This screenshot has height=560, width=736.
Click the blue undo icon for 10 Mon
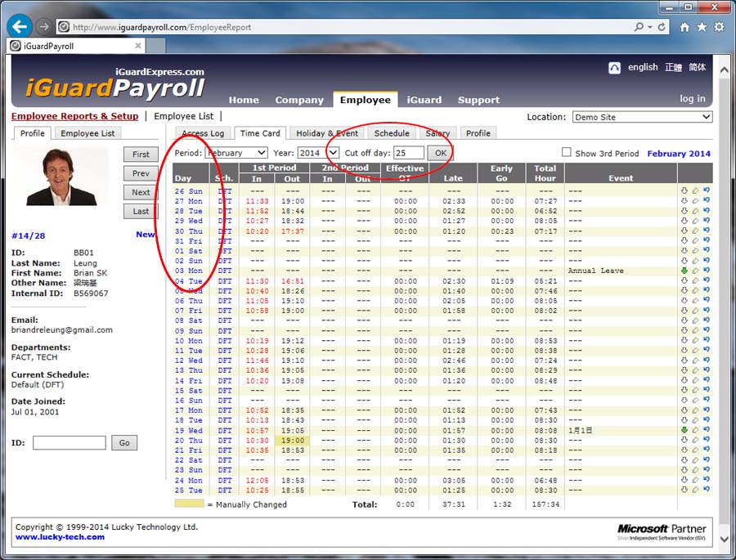[x=707, y=340]
